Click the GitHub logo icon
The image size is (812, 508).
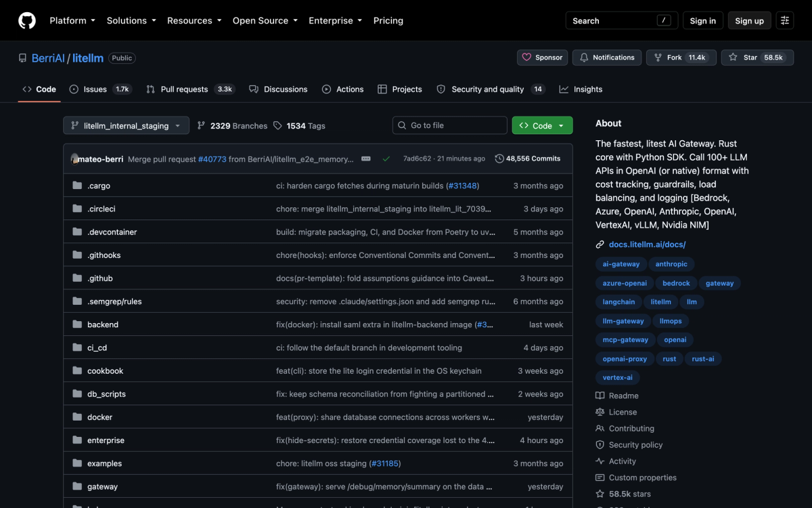[27, 20]
